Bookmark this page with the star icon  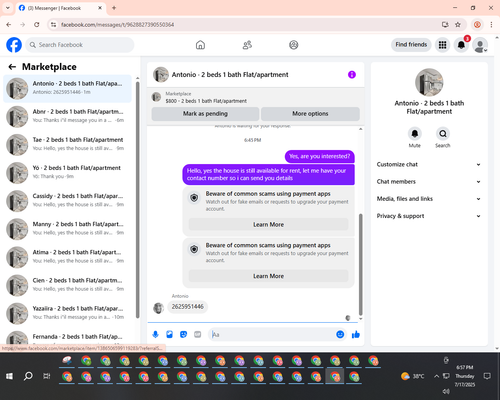click(458, 25)
